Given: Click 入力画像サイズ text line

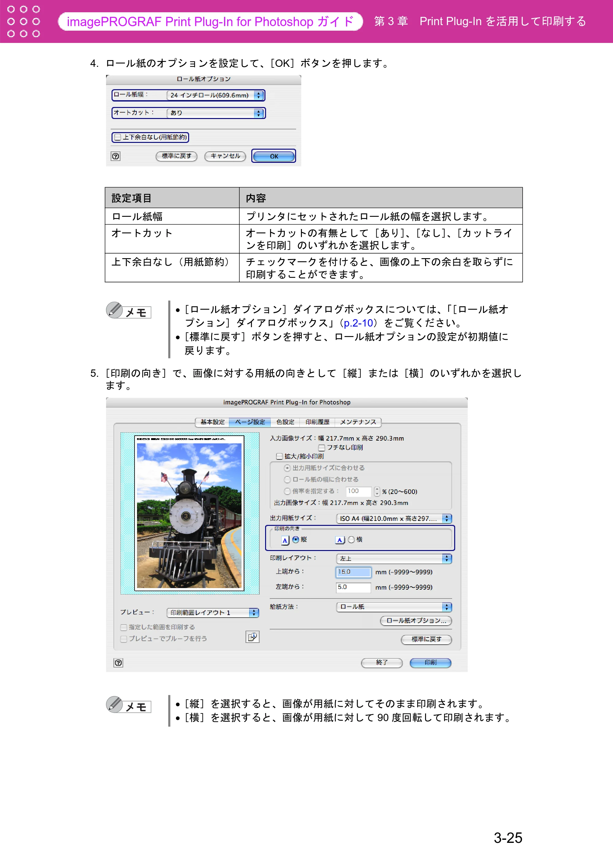Looking at the screenshot, I should point(337,438).
